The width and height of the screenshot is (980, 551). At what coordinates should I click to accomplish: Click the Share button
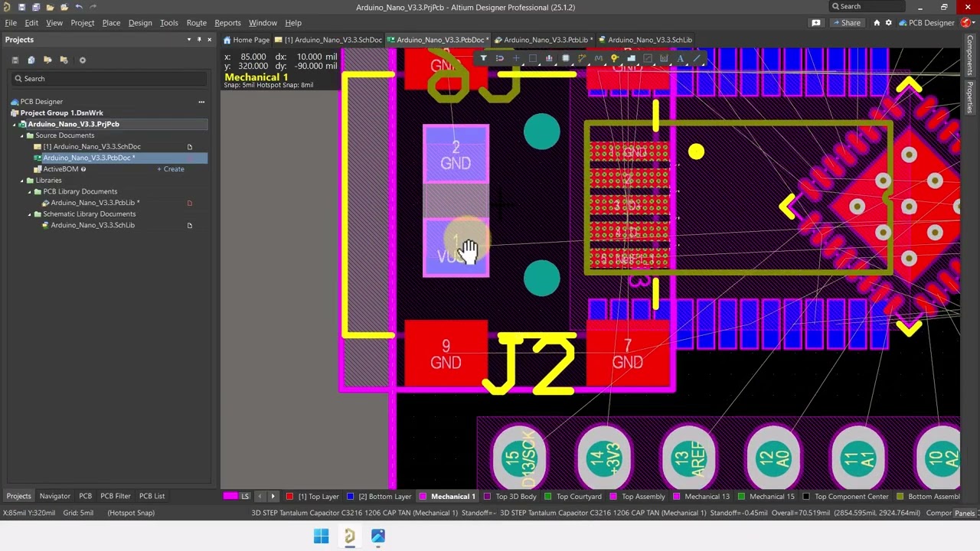click(x=846, y=23)
